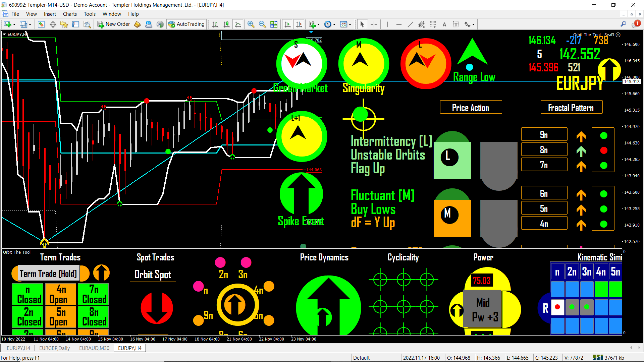
Task: Open the New Chart dropdown arrow
Action: pyautogui.click(x=14, y=24)
